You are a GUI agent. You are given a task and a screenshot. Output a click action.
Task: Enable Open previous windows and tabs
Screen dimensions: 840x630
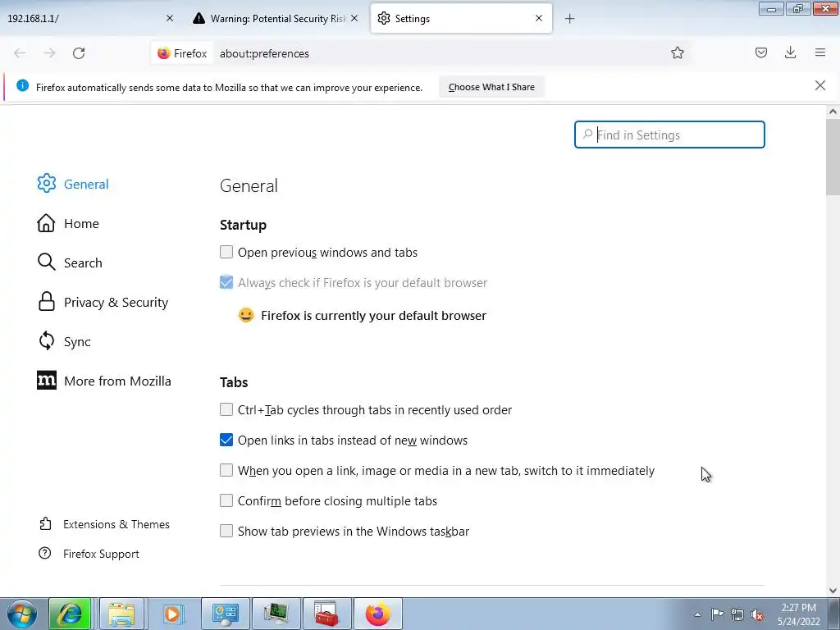click(226, 252)
